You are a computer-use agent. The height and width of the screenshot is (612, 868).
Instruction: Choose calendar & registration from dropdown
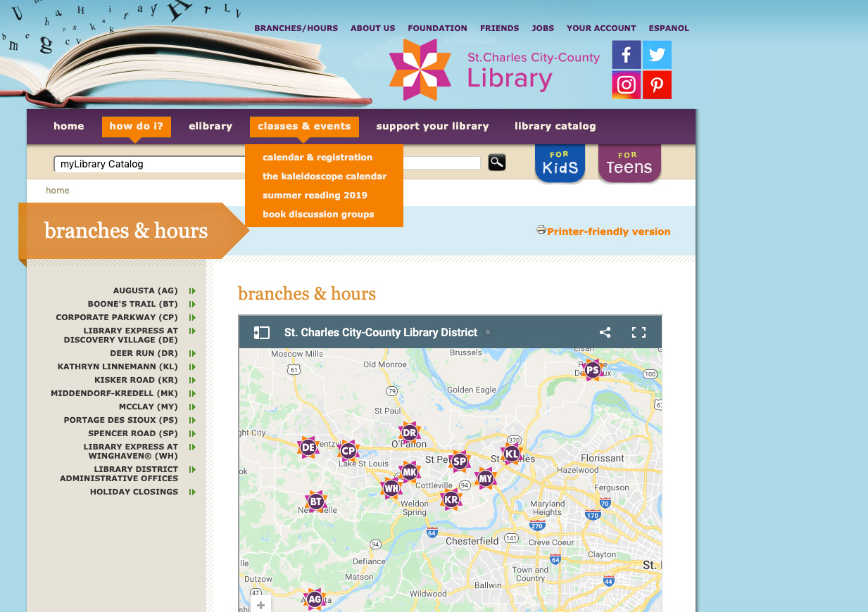click(x=317, y=157)
